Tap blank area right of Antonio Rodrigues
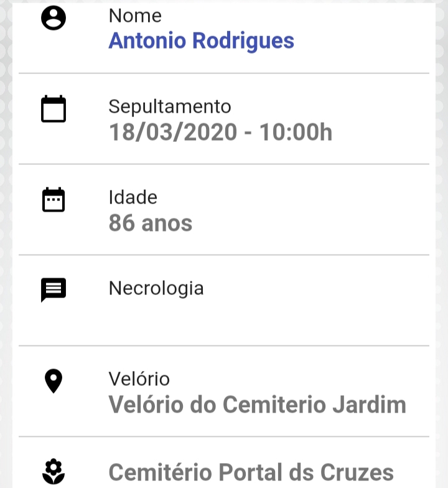This screenshot has height=488, width=448. point(362,41)
